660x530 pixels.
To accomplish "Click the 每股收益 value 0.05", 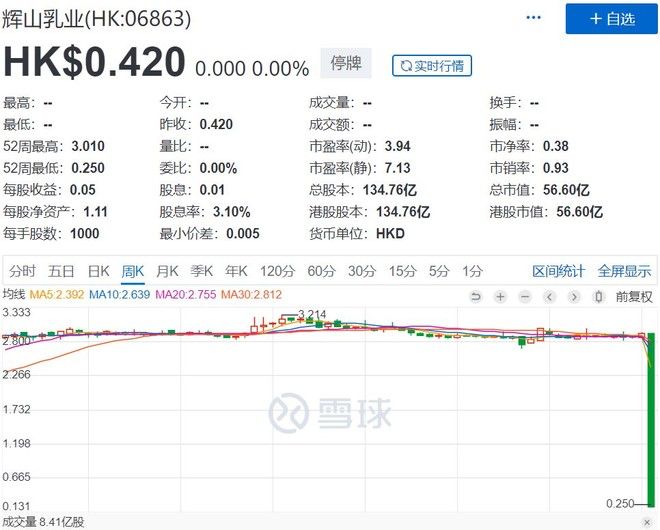I will (82, 190).
